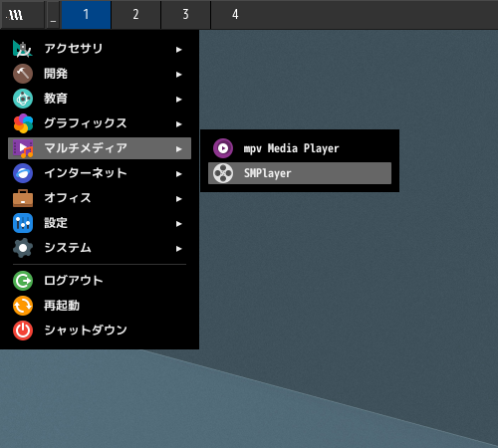Choose the ログアウト menu entry
The width and height of the screenshot is (498, 448).
pyautogui.click(x=100, y=281)
